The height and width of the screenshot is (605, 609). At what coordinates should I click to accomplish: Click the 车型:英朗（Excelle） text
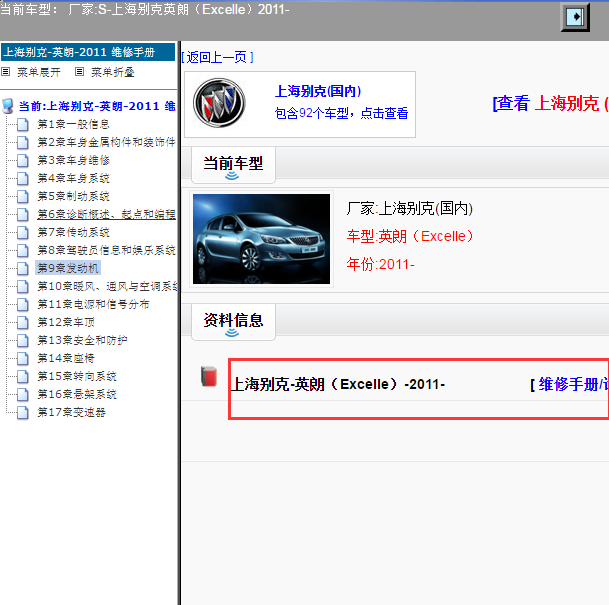410,236
